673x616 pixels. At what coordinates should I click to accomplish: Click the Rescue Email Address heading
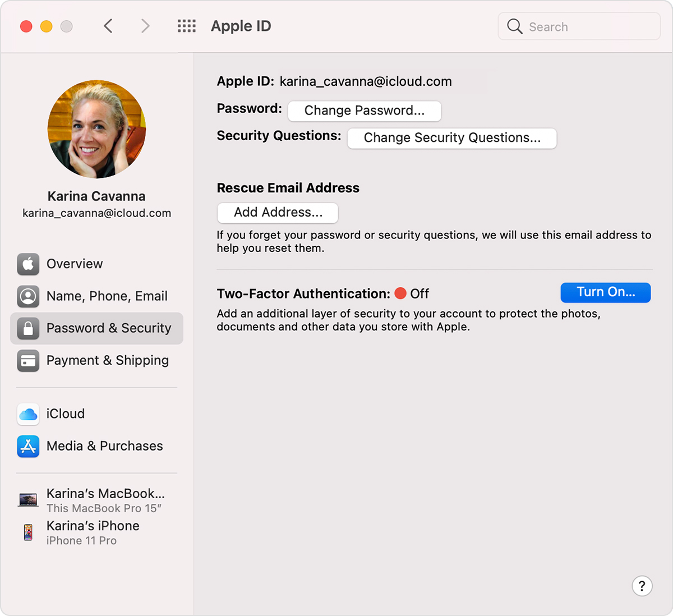(288, 188)
